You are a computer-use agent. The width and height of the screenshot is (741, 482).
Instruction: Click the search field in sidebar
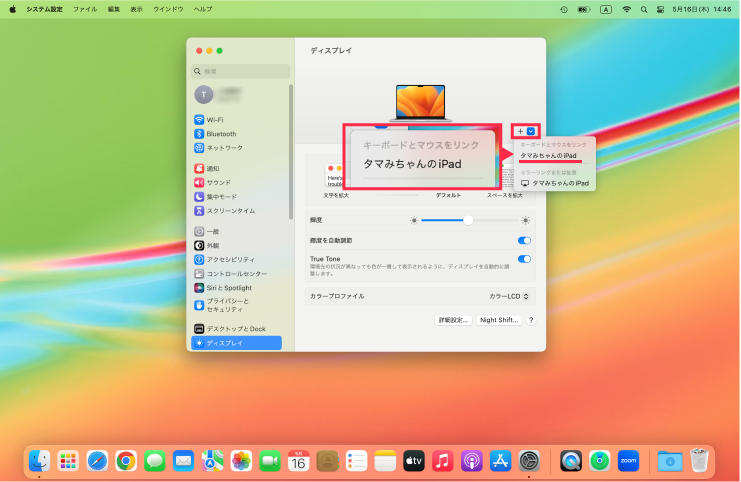tap(241, 71)
